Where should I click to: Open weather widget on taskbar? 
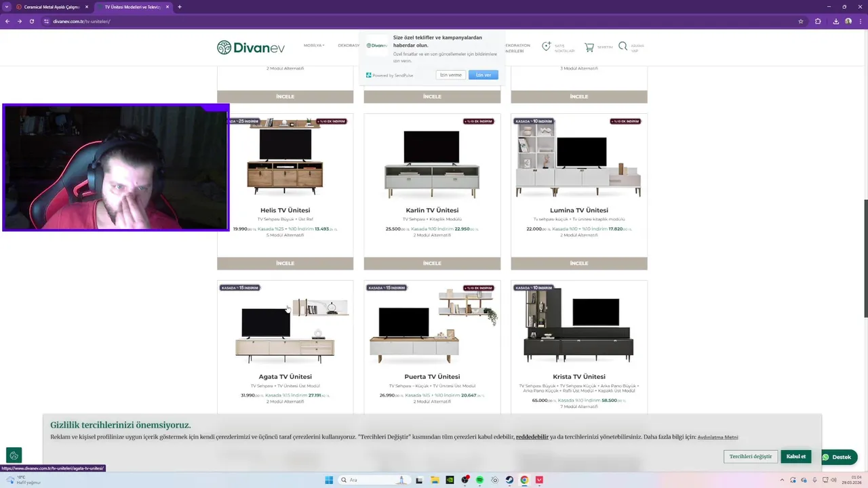pos(24,480)
